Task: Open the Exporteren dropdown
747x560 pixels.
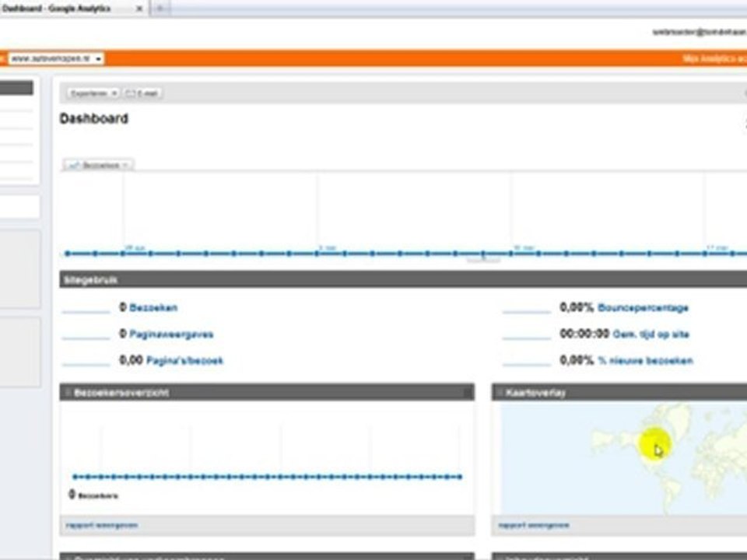Action: pyautogui.click(x=93, y=93)
